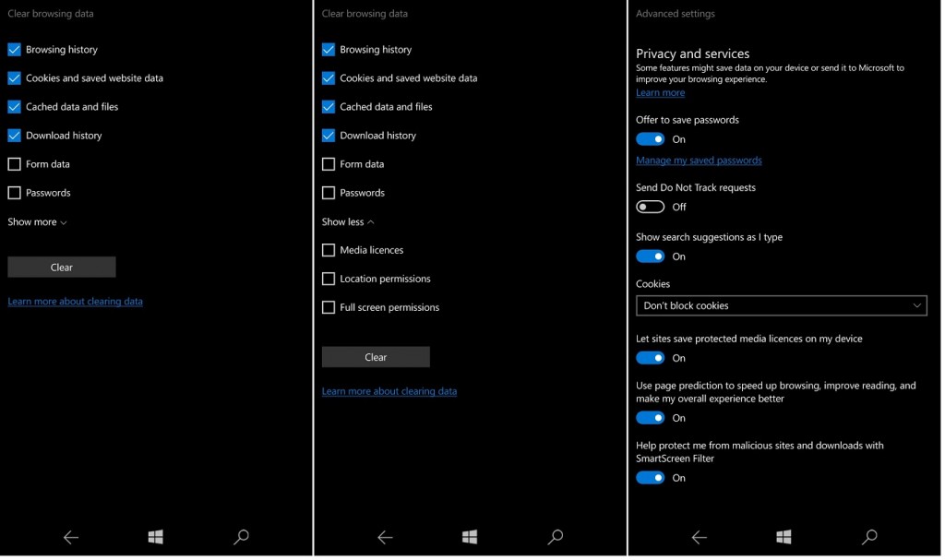Uncheck Cookies and saved website data, left screen
The image size is (945, 560).
coord(15,78)
